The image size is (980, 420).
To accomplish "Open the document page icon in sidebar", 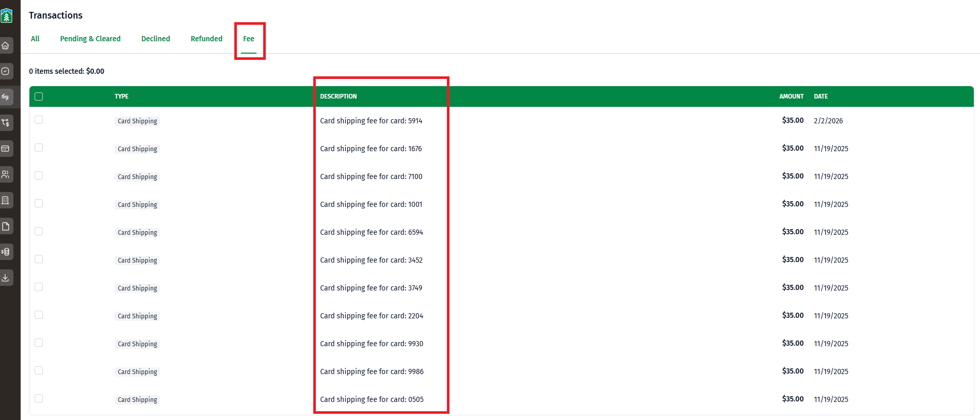I will point(6,226).
